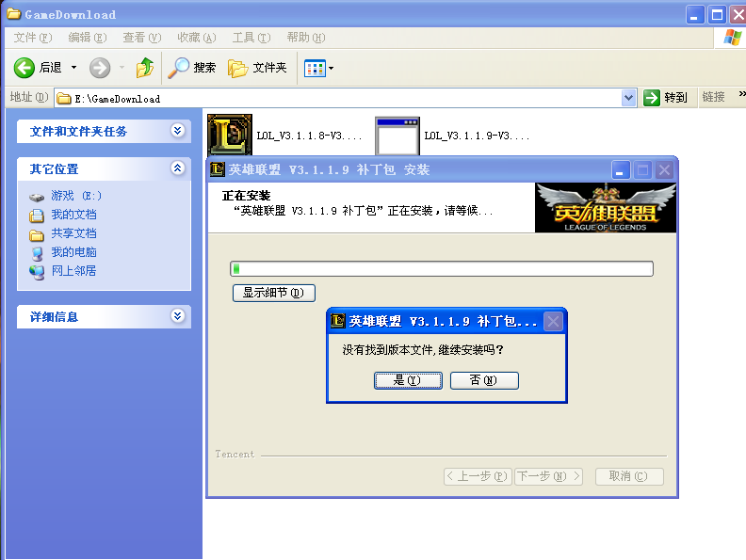
Task: Click the Up folder toolbar icon
Action: click(144, 68)
